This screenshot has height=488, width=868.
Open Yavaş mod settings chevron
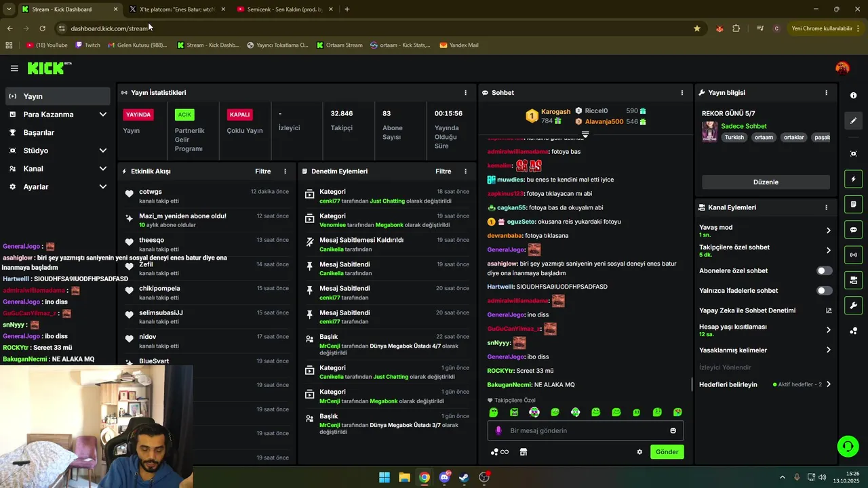pyautogui.click(x=828, y=230)
